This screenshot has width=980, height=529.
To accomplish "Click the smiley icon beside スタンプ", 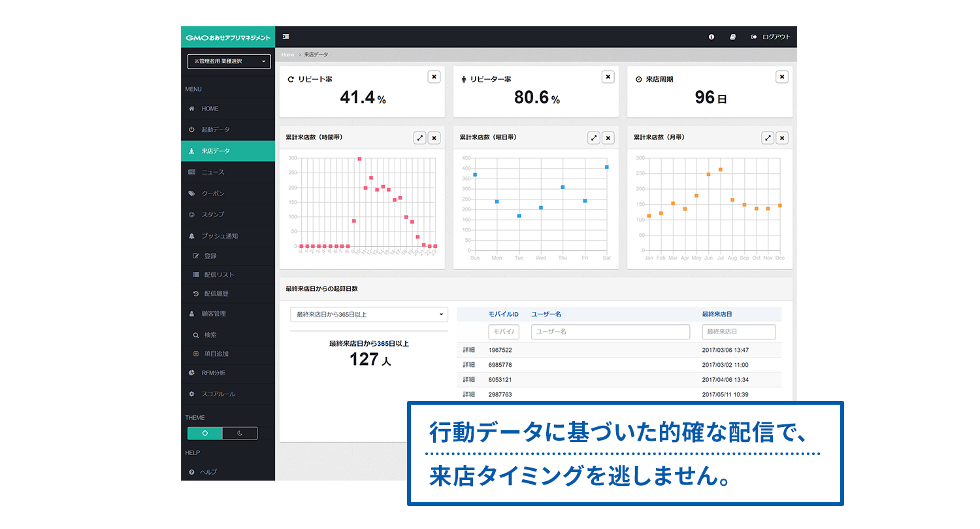I will (x=191, y=214).
